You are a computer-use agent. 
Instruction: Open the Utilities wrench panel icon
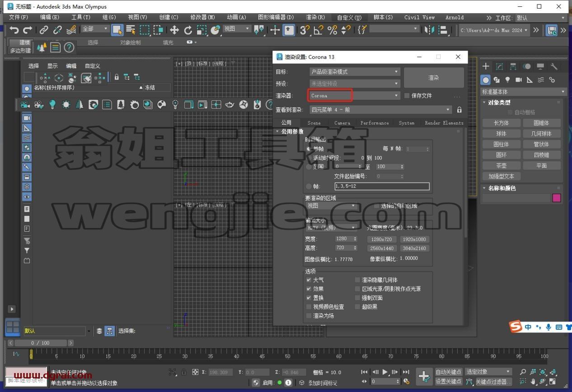pyautogui.click(x=554, y=66)
